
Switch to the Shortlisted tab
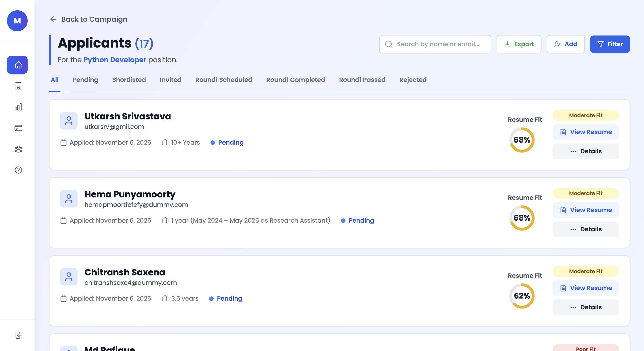pyautogui.click(x=129, y=80)
